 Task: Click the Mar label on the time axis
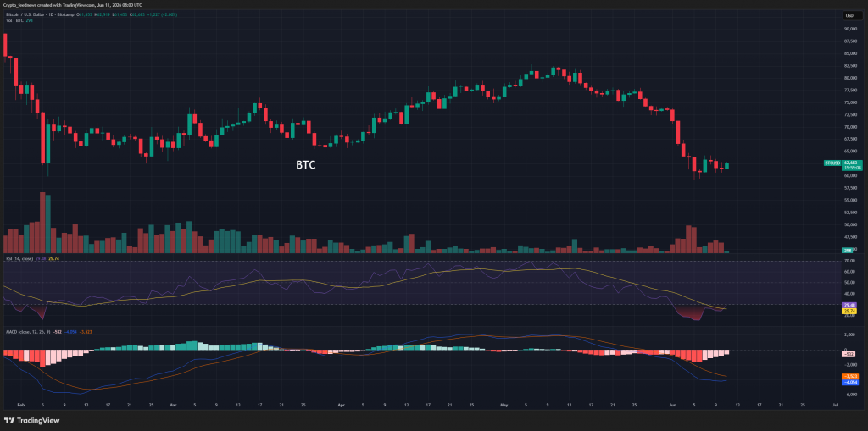pyautogui.click(x=171, y=405)
